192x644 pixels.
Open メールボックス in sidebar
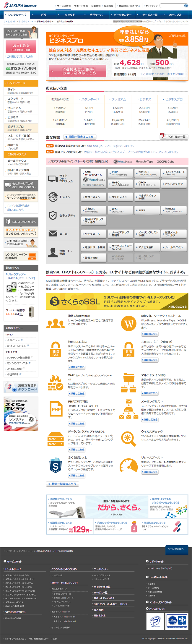[21, 162]
